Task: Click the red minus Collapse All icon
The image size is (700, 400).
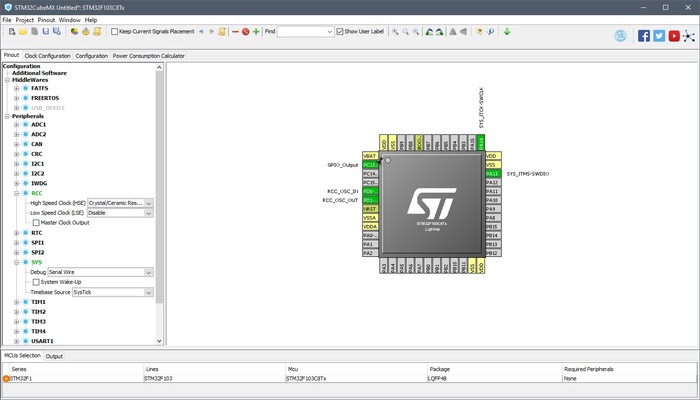Action: [235, 32]
